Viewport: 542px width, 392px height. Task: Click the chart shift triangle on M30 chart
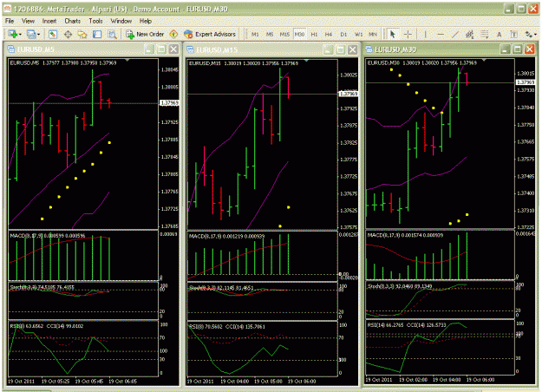pos(484,60)
